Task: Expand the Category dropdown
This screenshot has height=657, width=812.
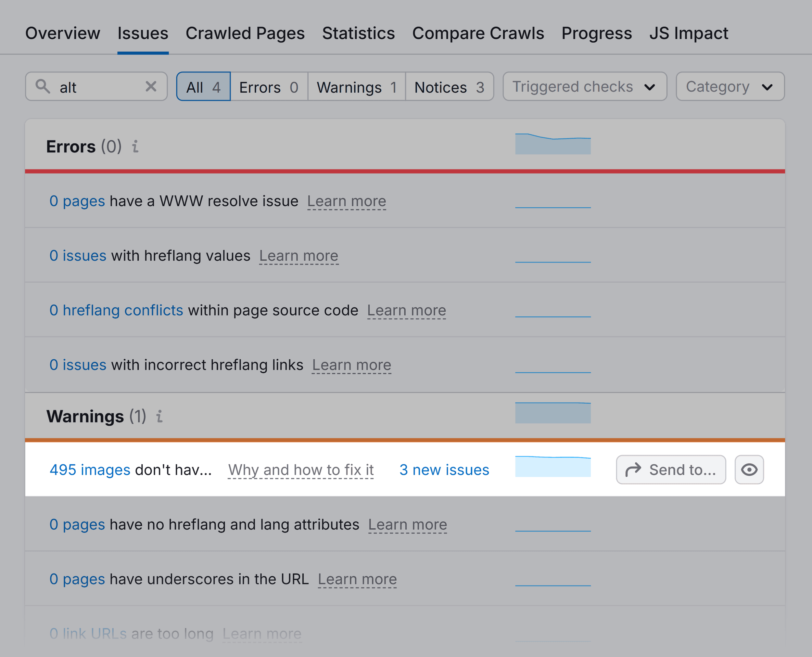Action: [x=730, y=87]
